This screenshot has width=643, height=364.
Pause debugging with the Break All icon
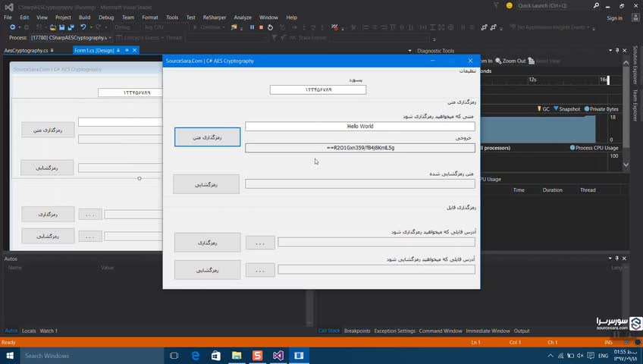[252, 27]
